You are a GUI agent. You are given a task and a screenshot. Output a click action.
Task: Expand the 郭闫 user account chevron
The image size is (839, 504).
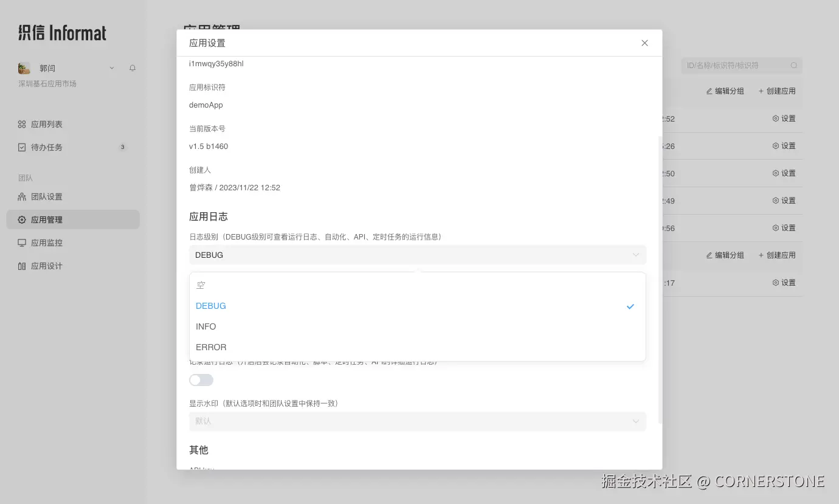(112, 68)
